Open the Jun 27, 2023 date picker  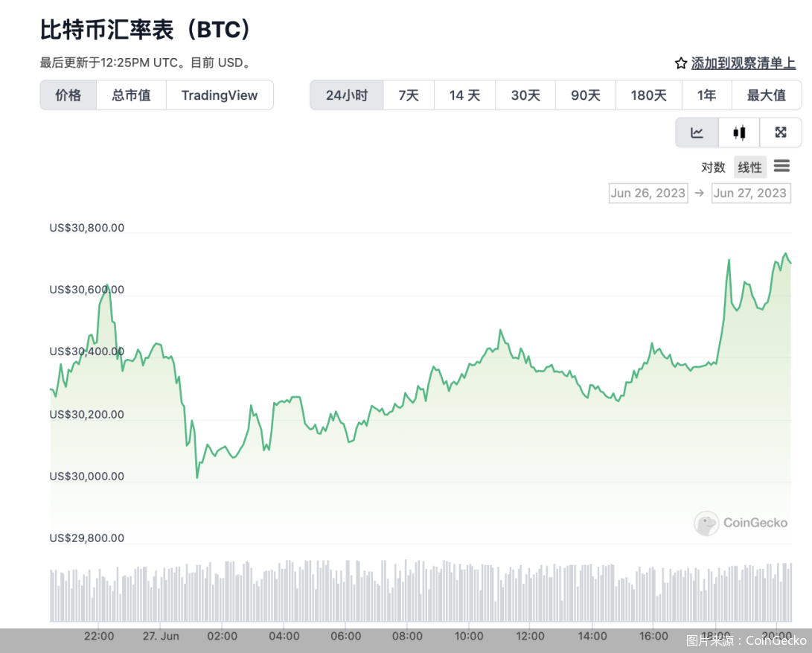[x=751, y=192]
